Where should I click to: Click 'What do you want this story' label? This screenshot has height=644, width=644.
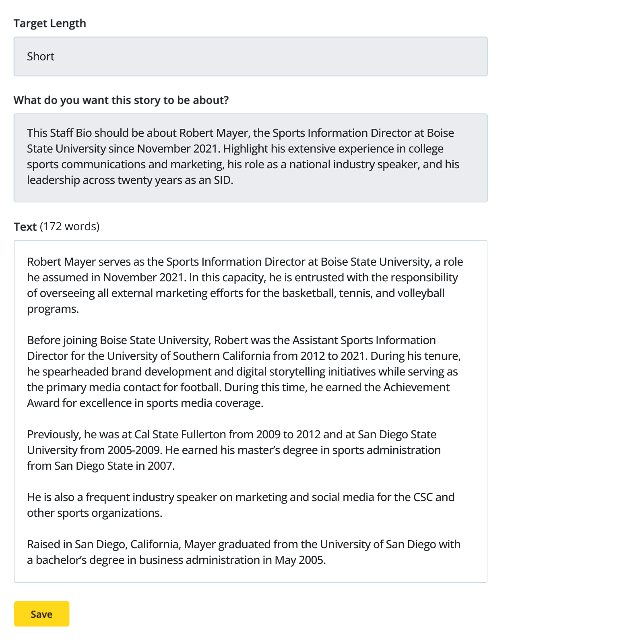[x=121, y=100]
